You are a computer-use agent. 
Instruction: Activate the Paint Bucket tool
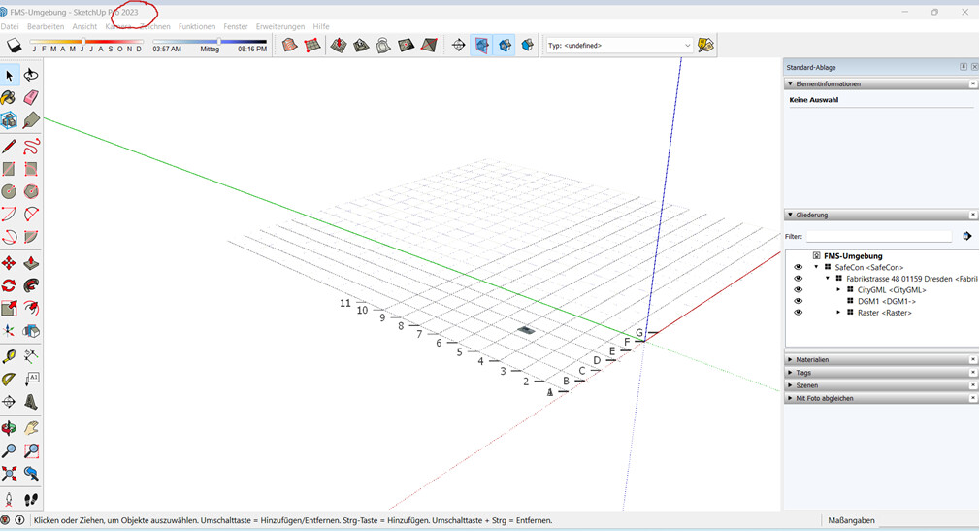(x=9, y=98)
